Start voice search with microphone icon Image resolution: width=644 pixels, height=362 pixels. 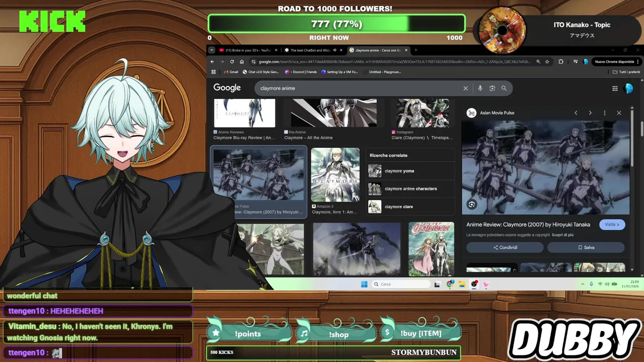point(480,88)
